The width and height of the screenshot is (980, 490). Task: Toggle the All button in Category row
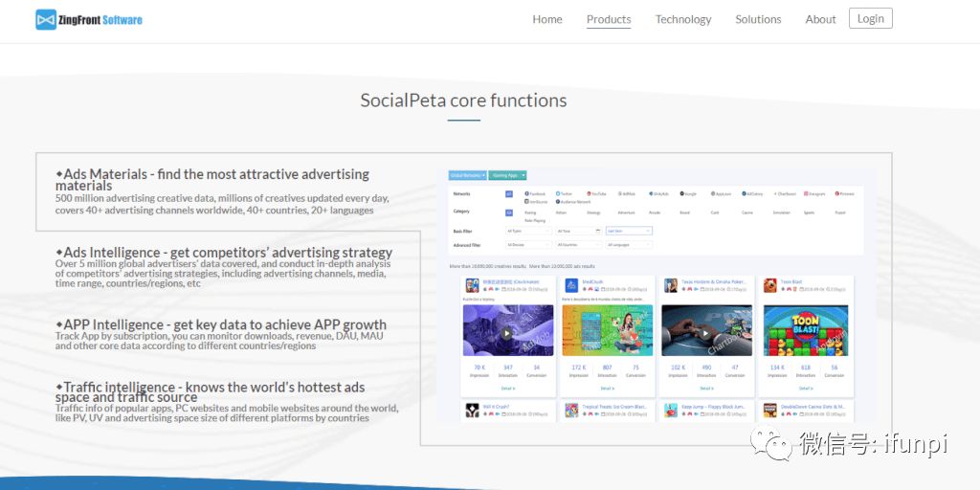(x=509, y=212)
